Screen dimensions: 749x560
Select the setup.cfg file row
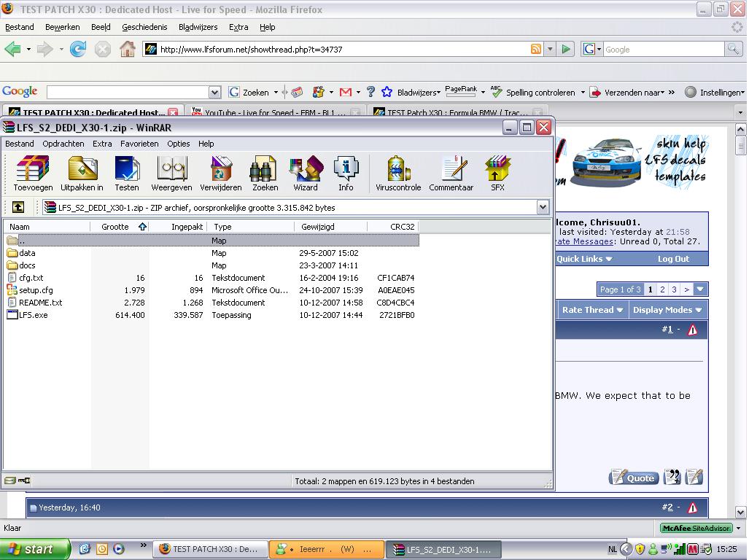[211, 290]
